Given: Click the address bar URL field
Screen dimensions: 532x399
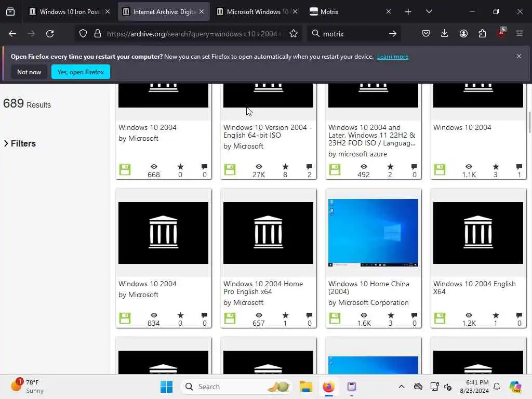Looking at the screenshot, I should 194,34.
